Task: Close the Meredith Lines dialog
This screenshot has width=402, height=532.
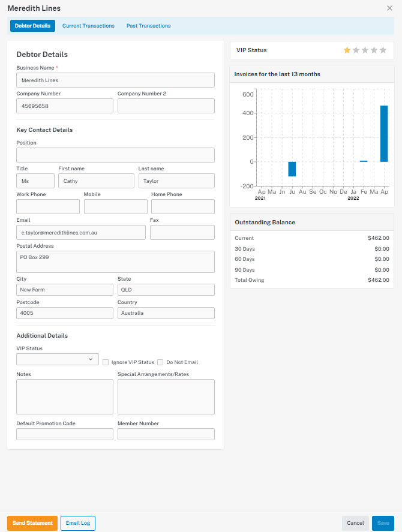Action: (x=389, y=8)
